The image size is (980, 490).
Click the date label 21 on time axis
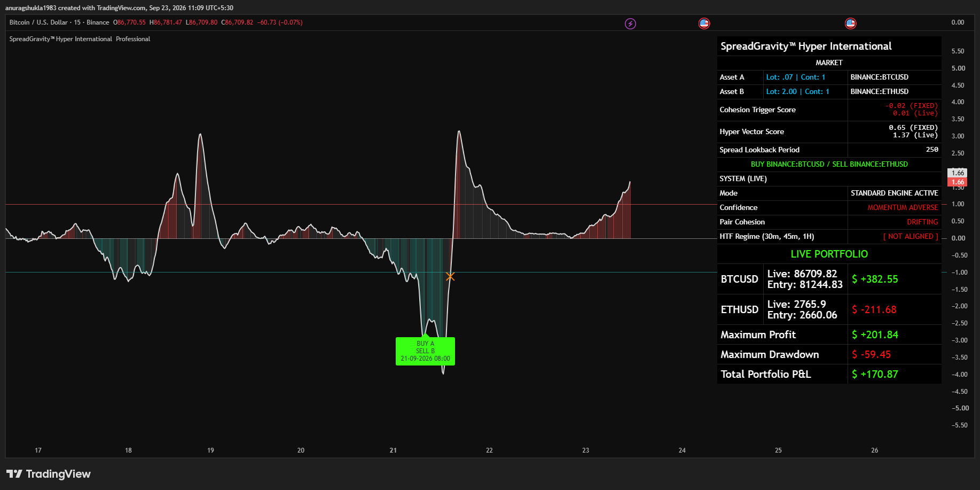point(393,450)
